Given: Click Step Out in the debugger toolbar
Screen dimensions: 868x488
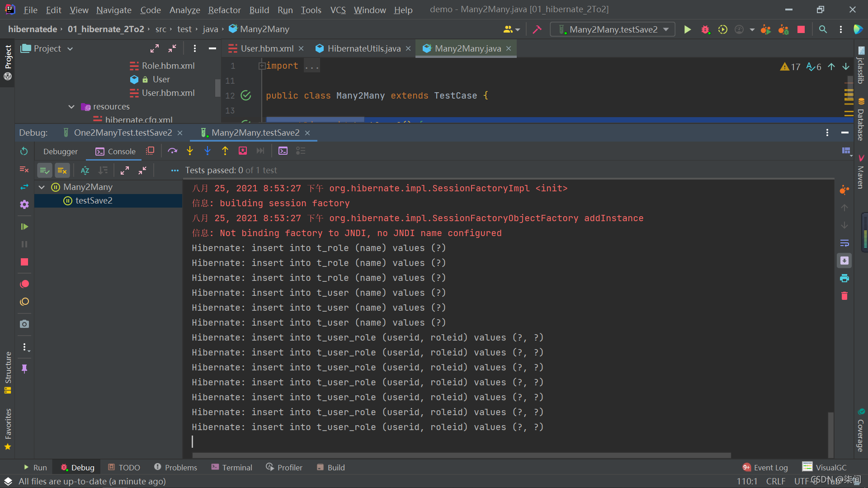Looking at the screenshot, I should [x=225, y=151].
